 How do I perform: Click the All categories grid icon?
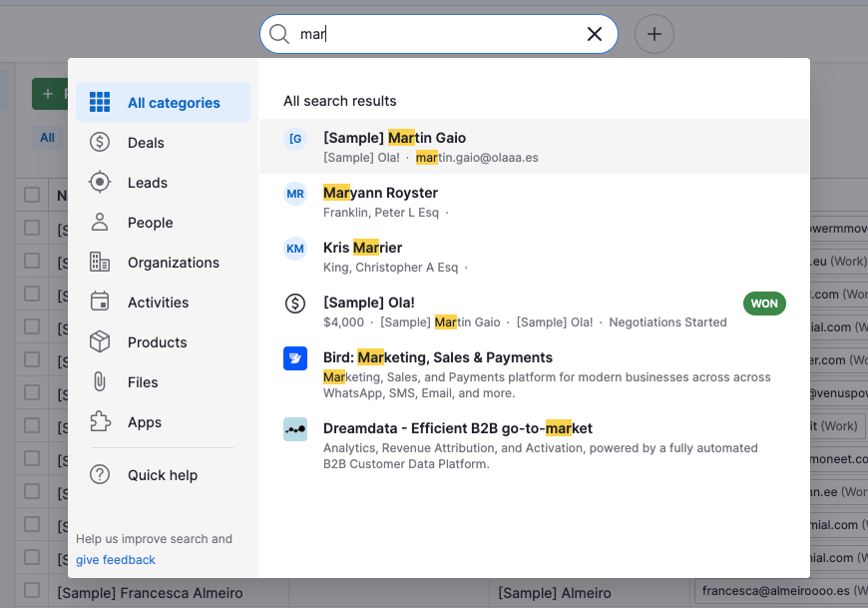(x=100, y=103)
